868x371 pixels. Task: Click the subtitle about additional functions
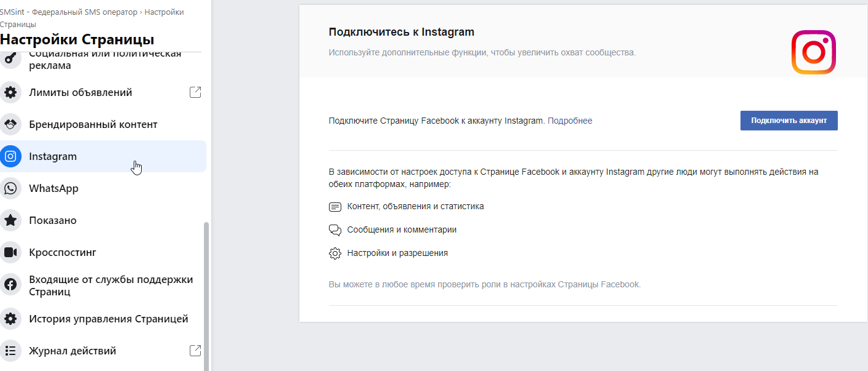[482, 53]
